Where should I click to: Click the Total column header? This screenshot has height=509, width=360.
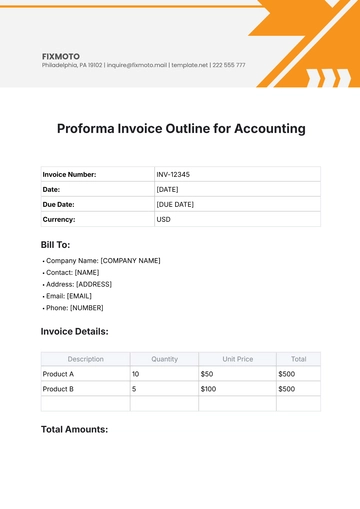tap(299, 359)
